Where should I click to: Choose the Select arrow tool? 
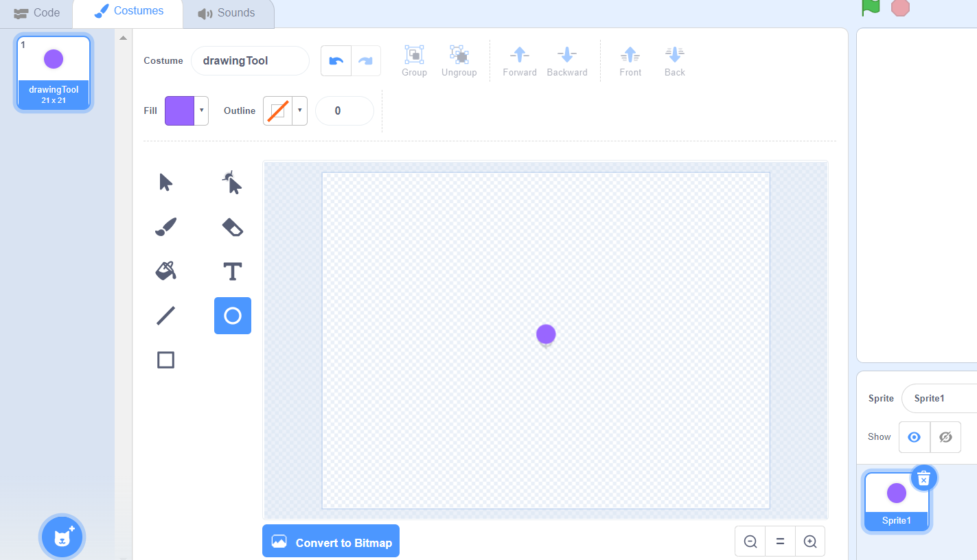(x=165, y=183)
